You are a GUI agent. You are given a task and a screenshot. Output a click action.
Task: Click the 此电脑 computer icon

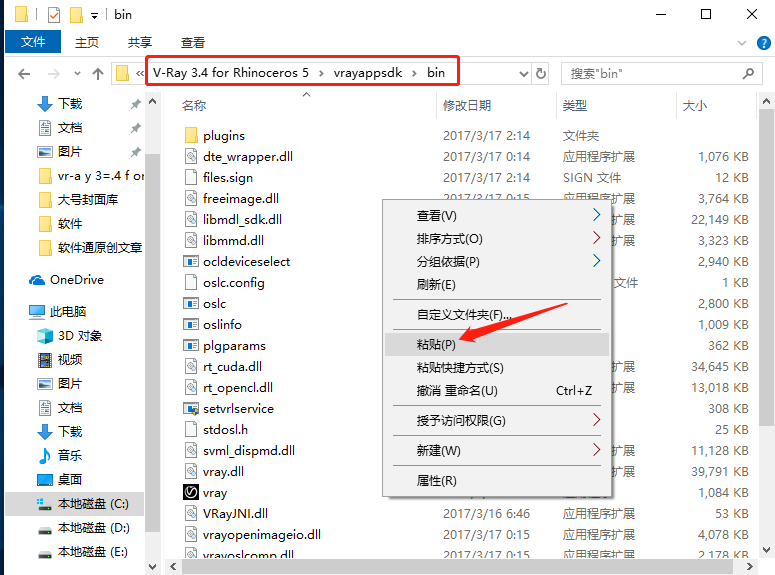(37, 311)
